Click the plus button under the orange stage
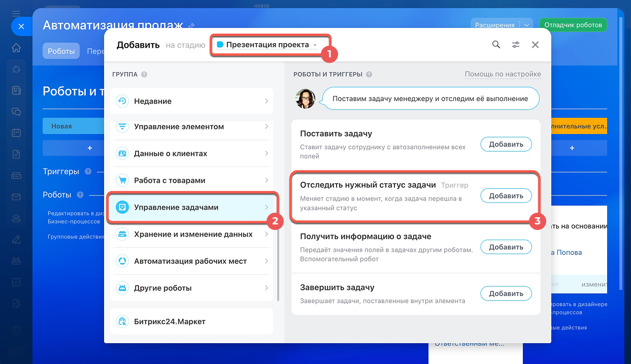This screenshot has width=631, height=364. (572, 148)
